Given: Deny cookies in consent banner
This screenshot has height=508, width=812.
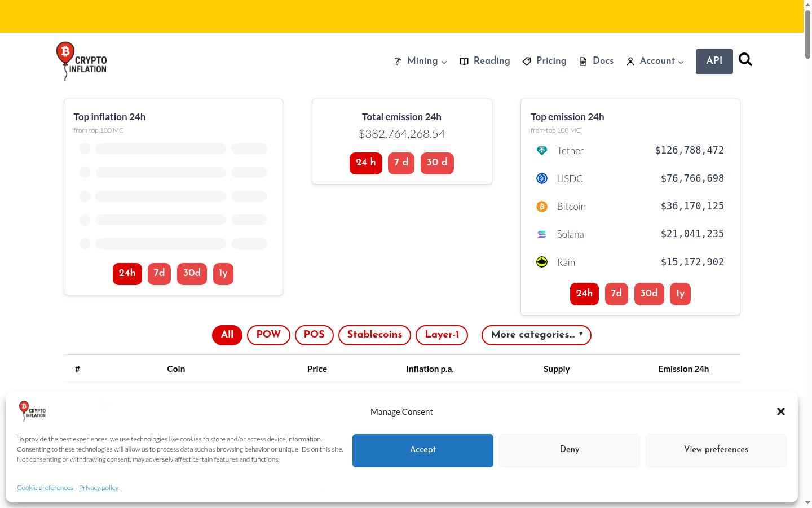Looking at the screenshot, I should pyautogui.click(x=570, y=450).
